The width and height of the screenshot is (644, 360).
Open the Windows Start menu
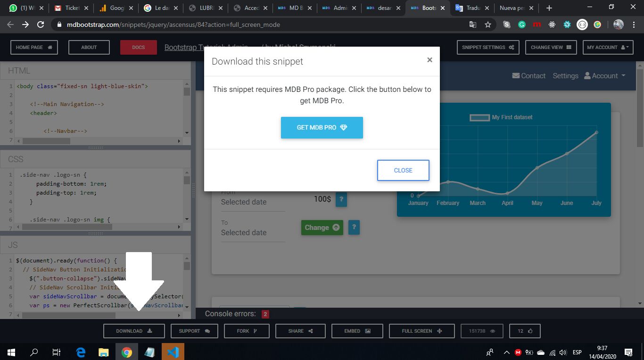point(11,352)
